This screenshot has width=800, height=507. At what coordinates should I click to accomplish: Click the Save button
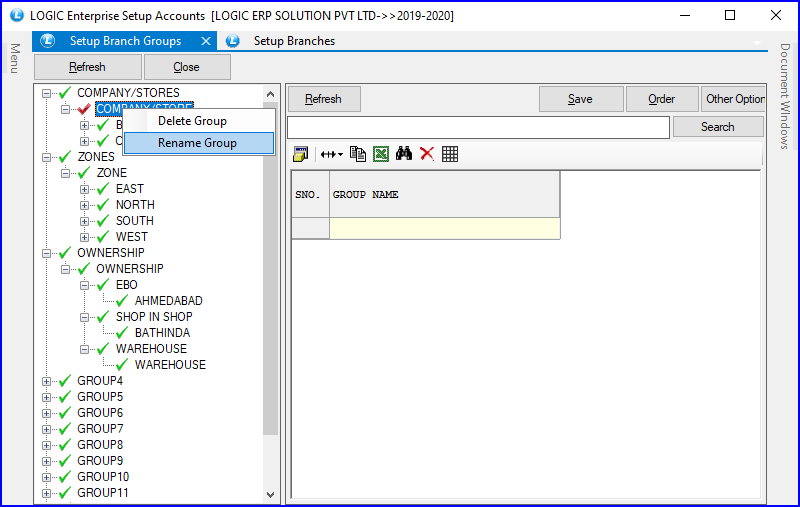pyautogui.click(x=581, y=99)
